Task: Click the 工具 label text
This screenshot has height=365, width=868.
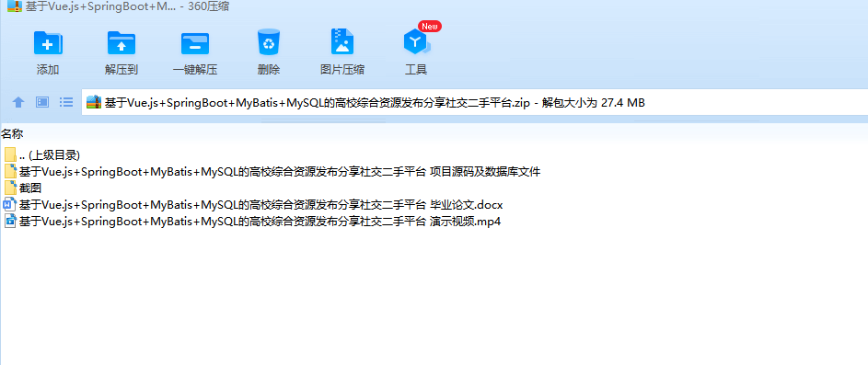Action: tap(416, 70)
